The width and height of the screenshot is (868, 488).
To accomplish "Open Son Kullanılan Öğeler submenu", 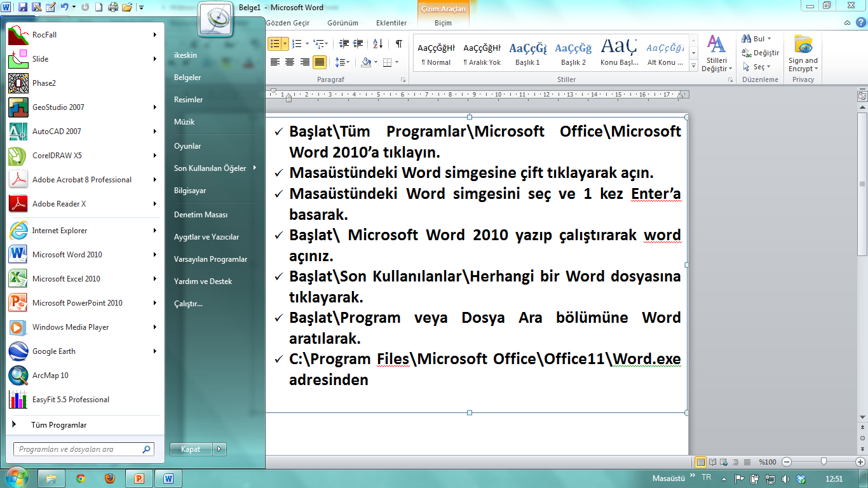I will tap(215, 168).
